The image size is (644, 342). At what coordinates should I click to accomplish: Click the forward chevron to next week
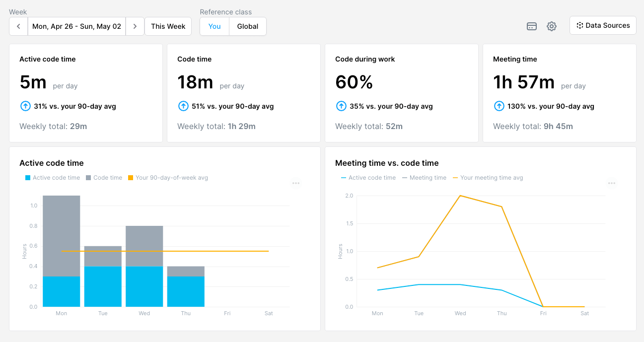point(135,26)
